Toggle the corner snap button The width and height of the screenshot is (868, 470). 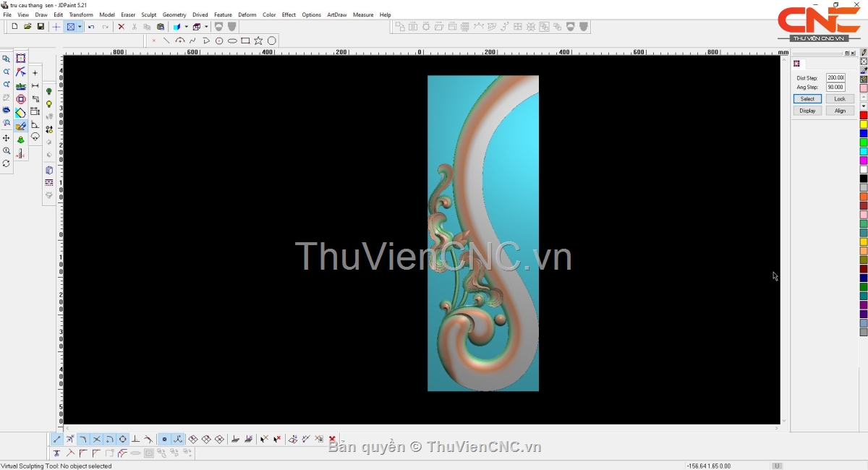point(83,439)
